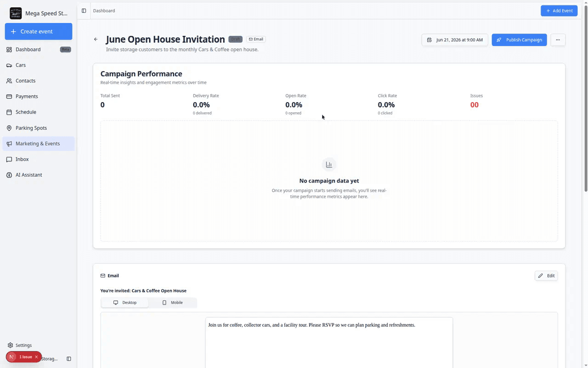
Task: Click the email preview body text
Action: coord(311,325)
